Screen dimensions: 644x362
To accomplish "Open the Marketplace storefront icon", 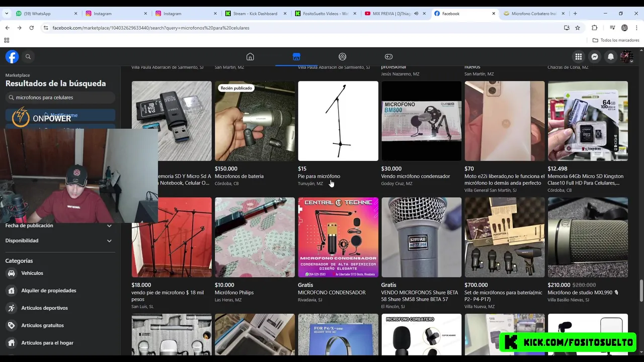I will pos(296,57).
